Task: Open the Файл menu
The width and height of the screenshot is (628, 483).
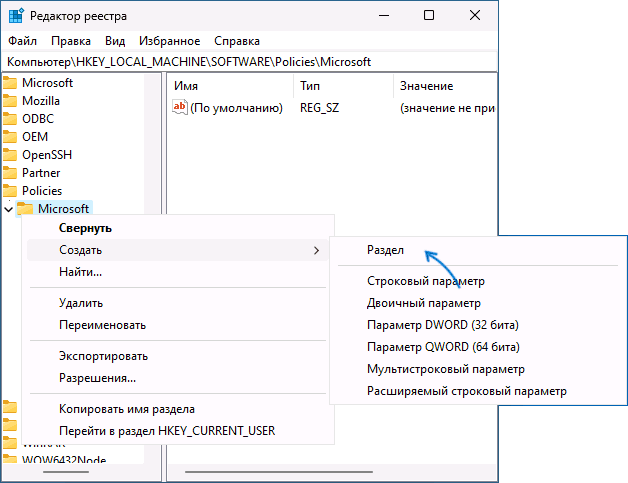Action: pyautogui.click(x=22, y=41)
